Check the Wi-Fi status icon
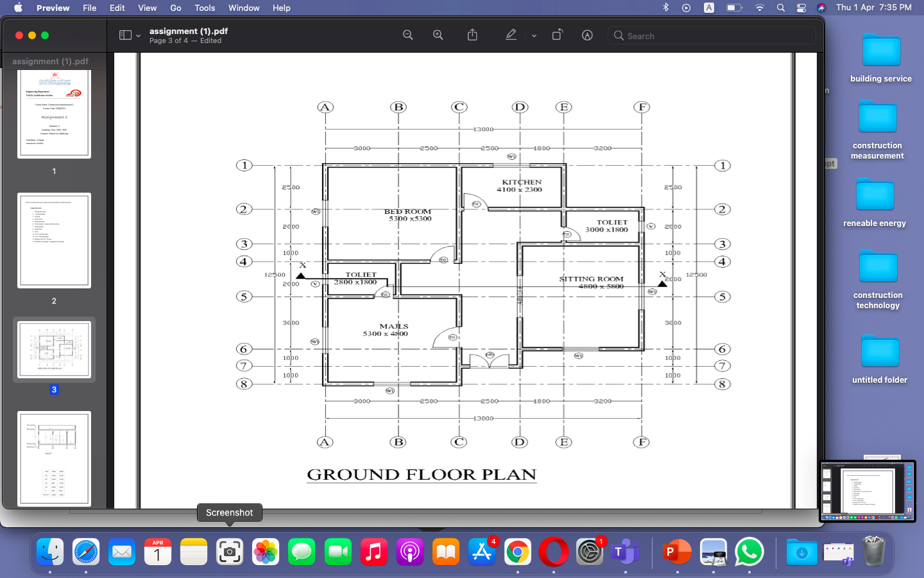924x578 pixels. click(x=759, y=8)
